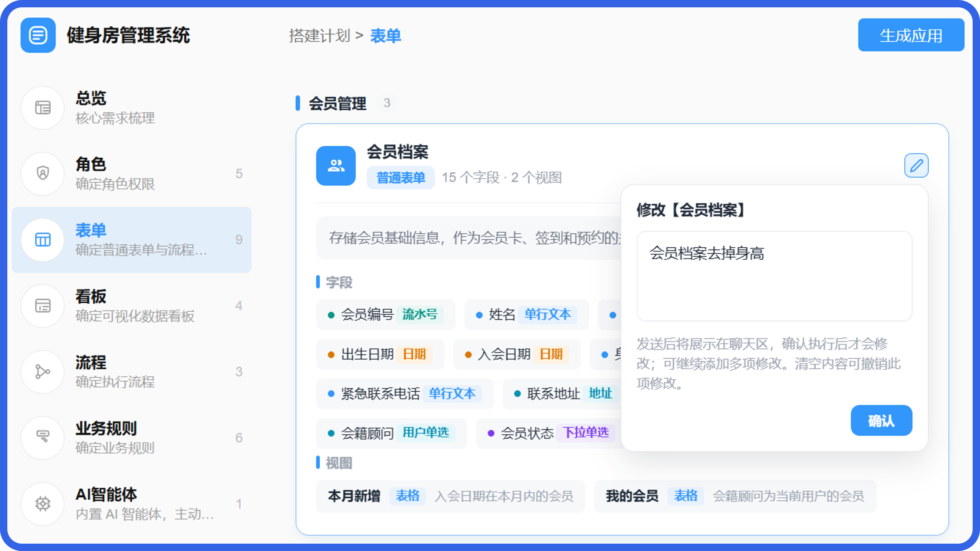
Task: Click the AI智能体 sidebar icon
Action: (43, 504)
